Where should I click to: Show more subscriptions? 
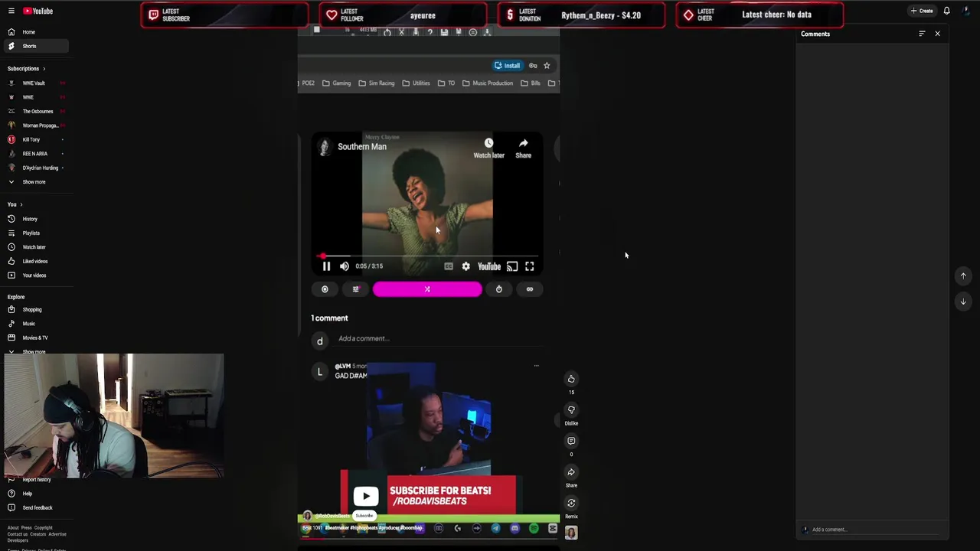coord(34,182)
